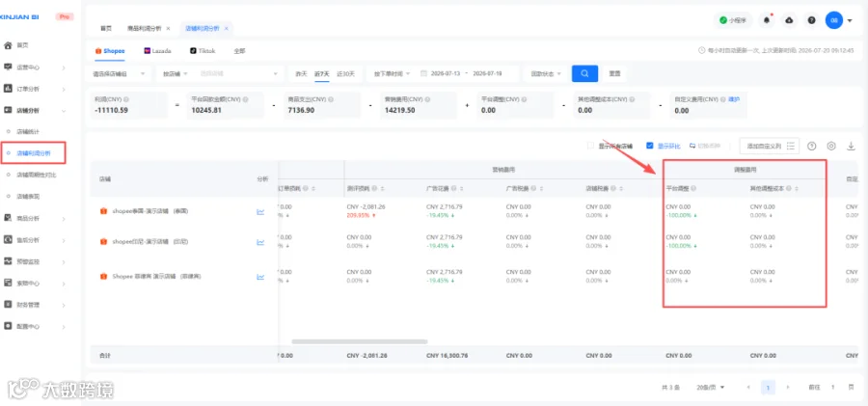This screenshot has height=406, width=868.
Task: Click the blue search magnifier button
Action: (x=584, y=73)
